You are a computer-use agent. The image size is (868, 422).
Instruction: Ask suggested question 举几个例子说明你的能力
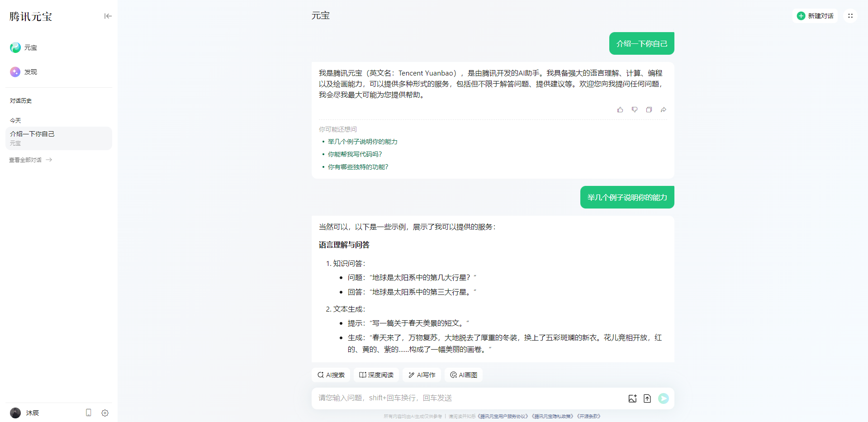click(x=363, y=142)
